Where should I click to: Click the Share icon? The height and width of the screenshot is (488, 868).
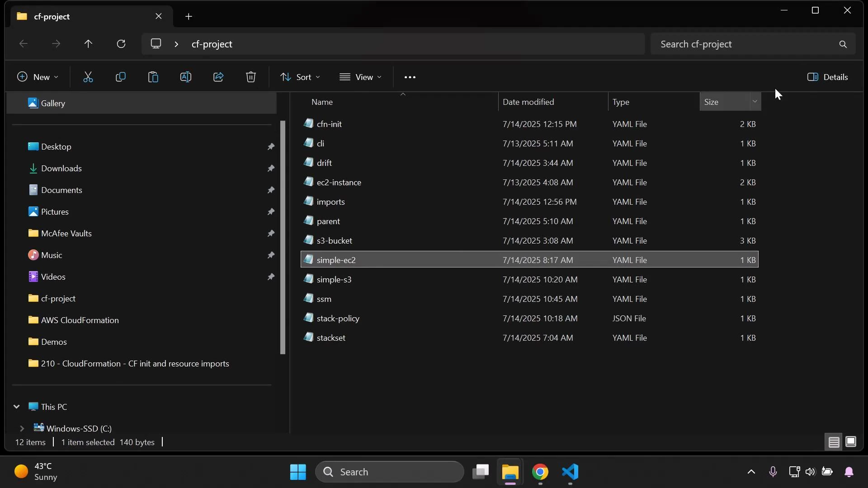pyautogui.click(x=218, y=77)
